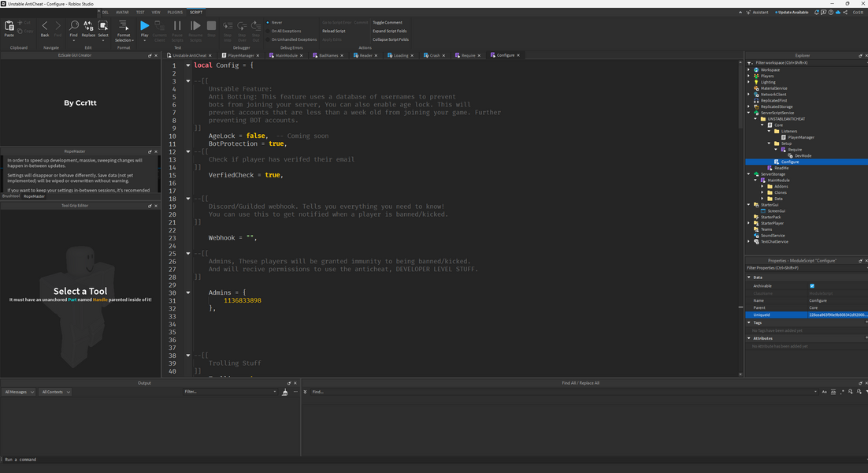The width and height of the screenshot is (868, 473).
Task: Open the BadNames script tab
Action: coord(328,55)
